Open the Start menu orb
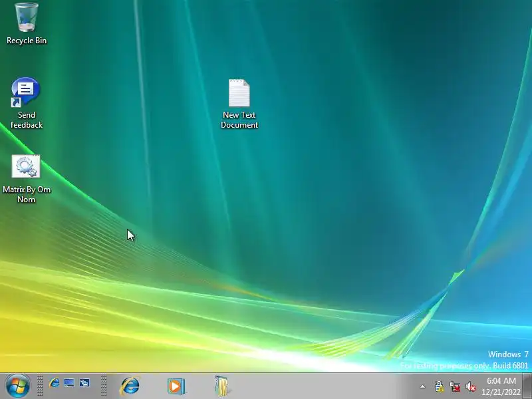 [18, 386]
